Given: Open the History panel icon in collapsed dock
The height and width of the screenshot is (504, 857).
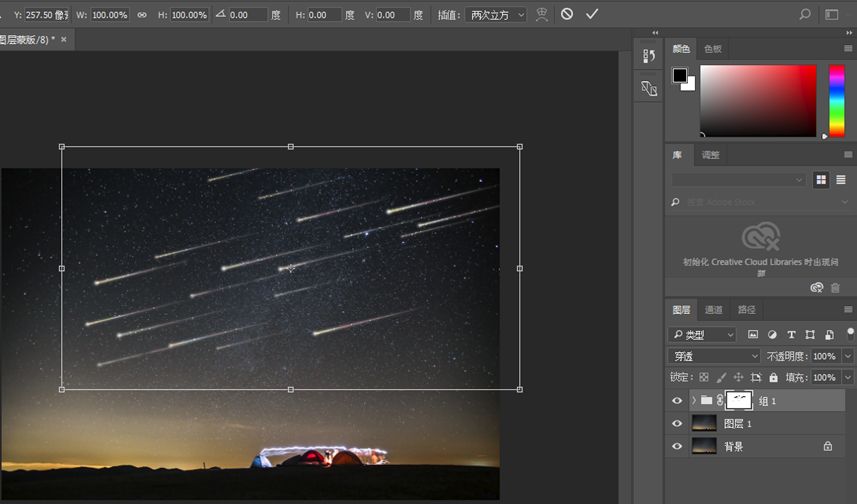Looking at the screenshot, I should coord(649,55).
